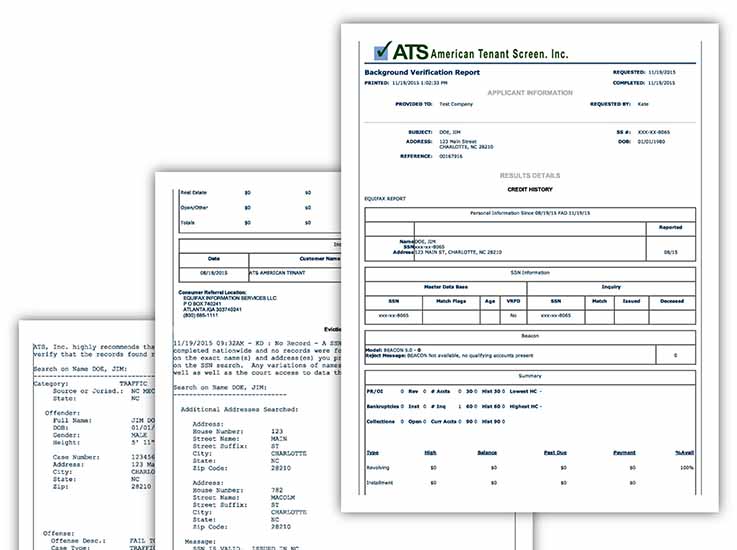Click the 'Test Company' value
This screenshot has width=737, height=550.
pyautogui.click(x=456, y=104)
